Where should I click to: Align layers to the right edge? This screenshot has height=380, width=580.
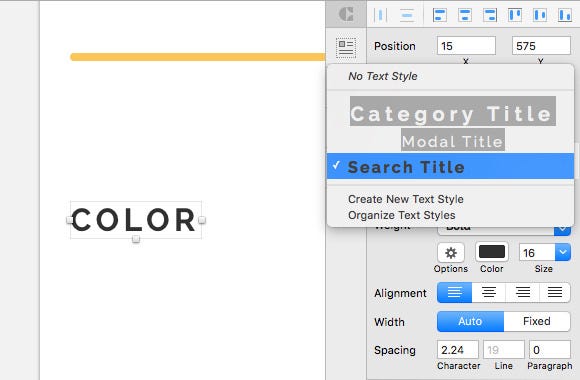pos(490,15)
